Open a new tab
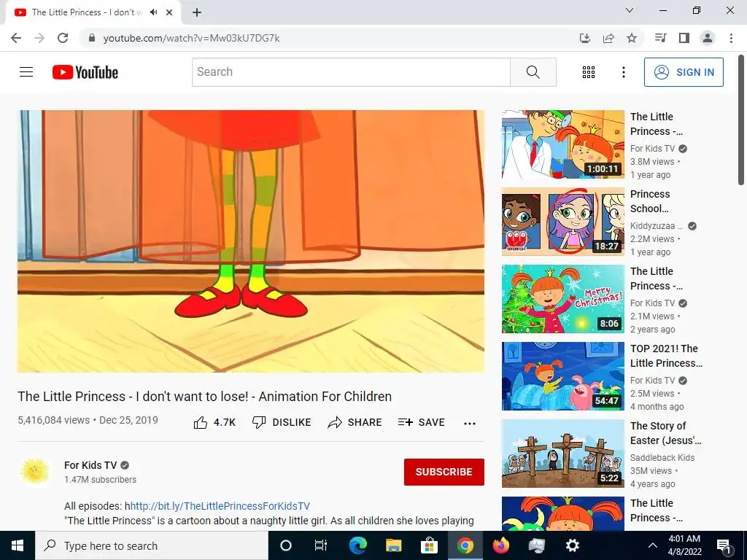The height and width of the screenshot is (560, 747). click(x=197, y=12)
